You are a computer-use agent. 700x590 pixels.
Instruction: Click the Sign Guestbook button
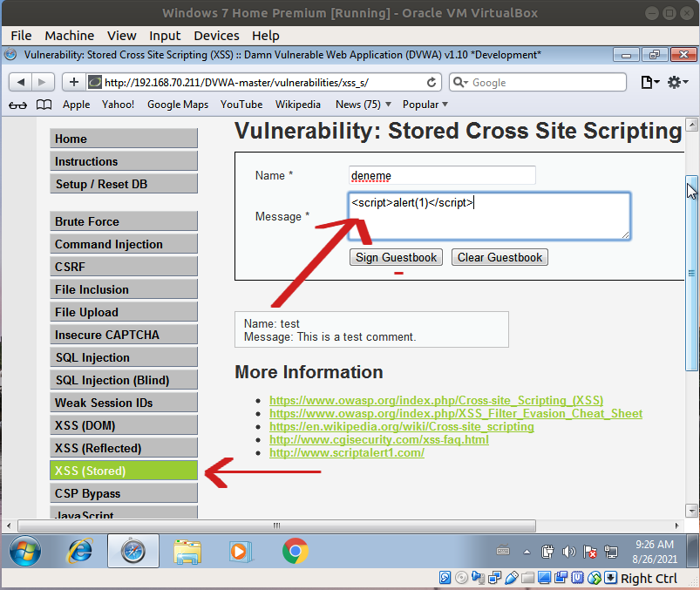click(396, 257)
